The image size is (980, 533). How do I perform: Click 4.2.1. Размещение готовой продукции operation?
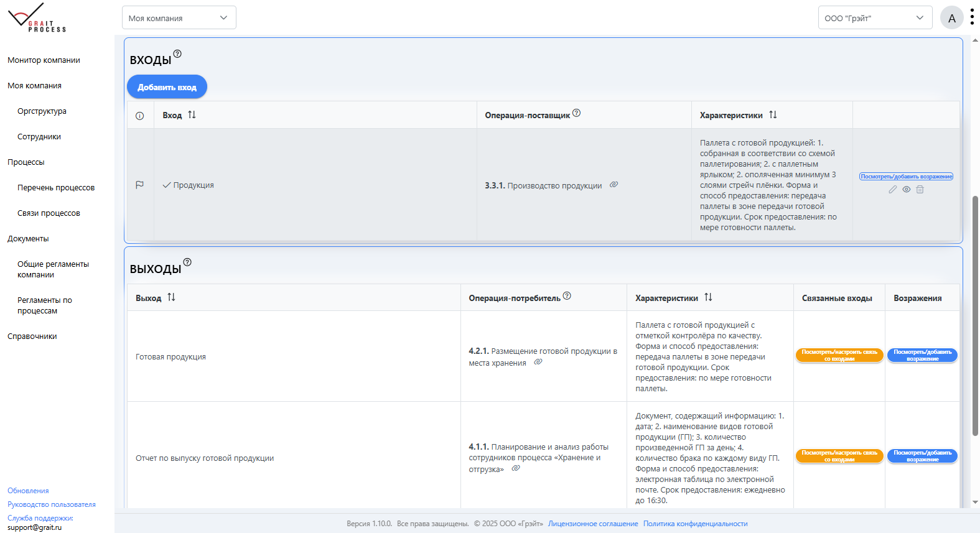[543, 357]
